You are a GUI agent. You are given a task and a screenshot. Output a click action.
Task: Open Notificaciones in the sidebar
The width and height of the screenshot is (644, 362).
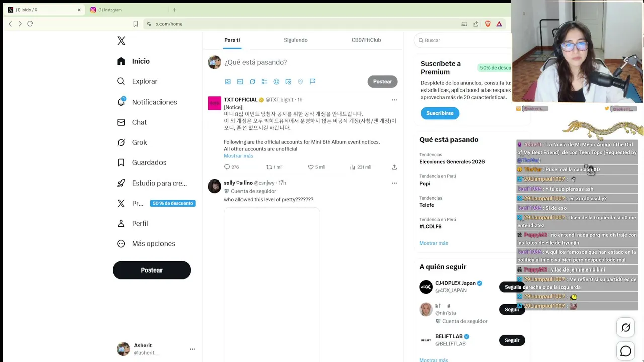(147, 102)
